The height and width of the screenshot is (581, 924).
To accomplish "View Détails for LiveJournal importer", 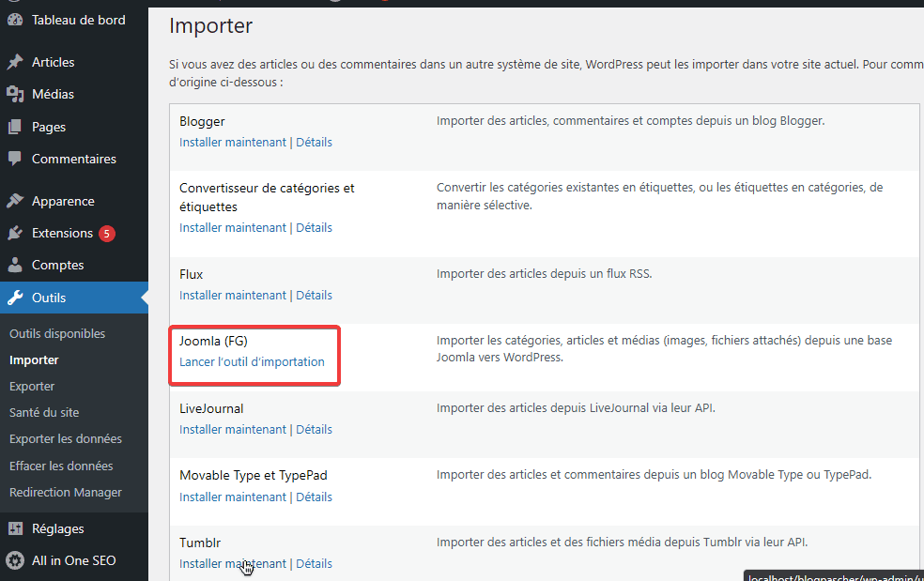I will pos(314,430).
